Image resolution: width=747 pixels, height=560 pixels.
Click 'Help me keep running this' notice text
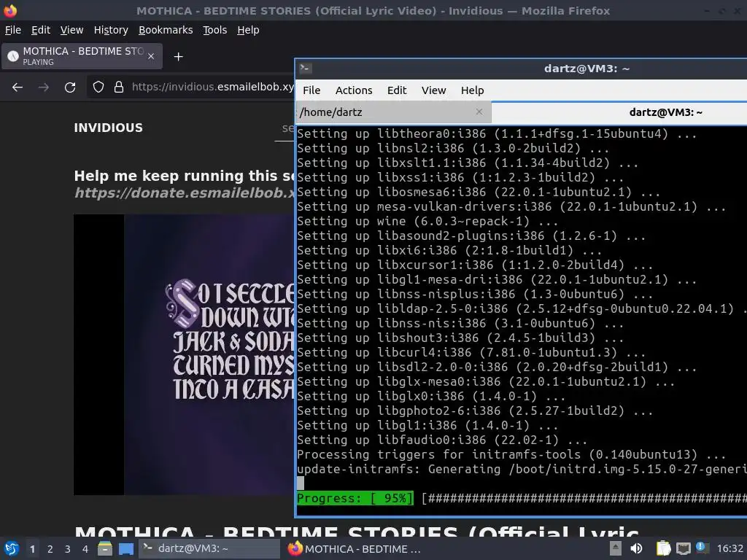click(x=185, y=176)
